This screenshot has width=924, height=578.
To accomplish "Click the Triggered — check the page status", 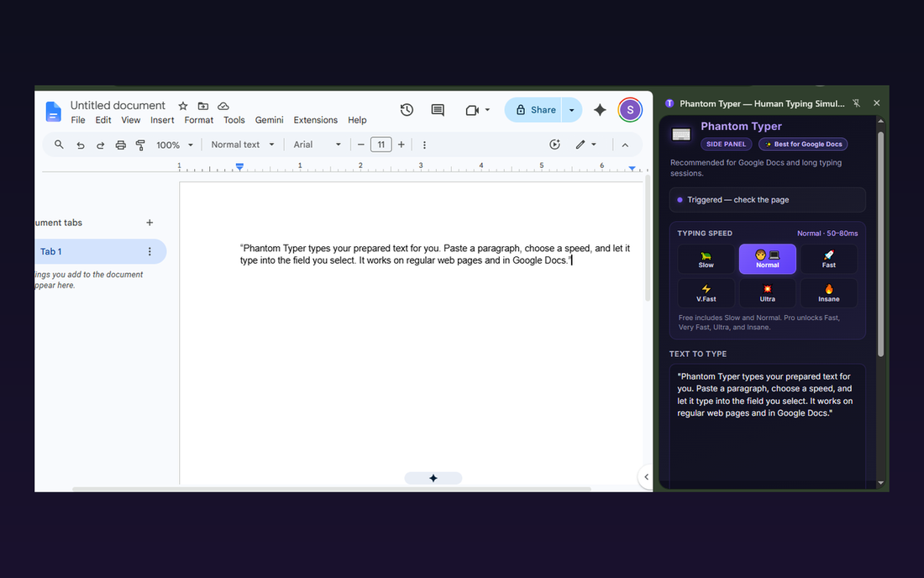I will (x=767, y=200).
